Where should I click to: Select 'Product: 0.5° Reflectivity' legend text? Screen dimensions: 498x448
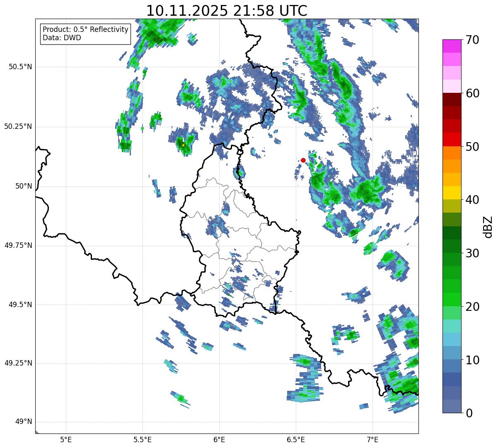86,30
